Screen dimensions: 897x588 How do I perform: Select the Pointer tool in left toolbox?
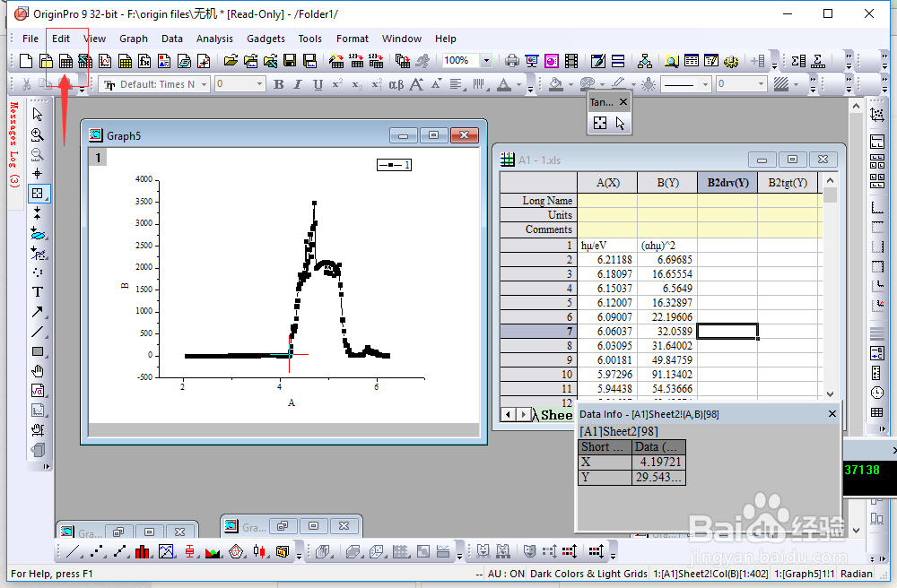click(38, 115)
